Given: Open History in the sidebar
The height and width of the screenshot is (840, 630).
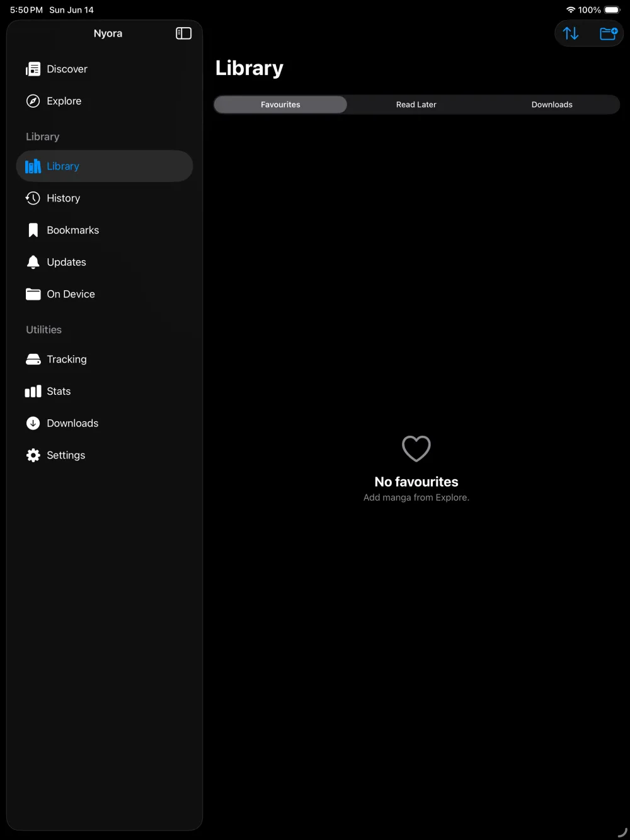Looking at the screenshot, I should [105, 198].
